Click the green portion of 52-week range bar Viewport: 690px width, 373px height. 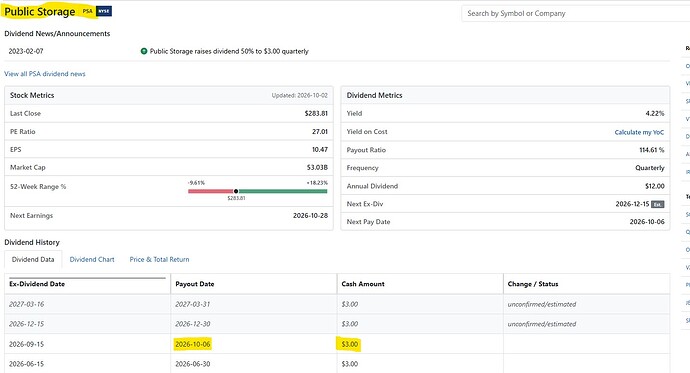283,191
